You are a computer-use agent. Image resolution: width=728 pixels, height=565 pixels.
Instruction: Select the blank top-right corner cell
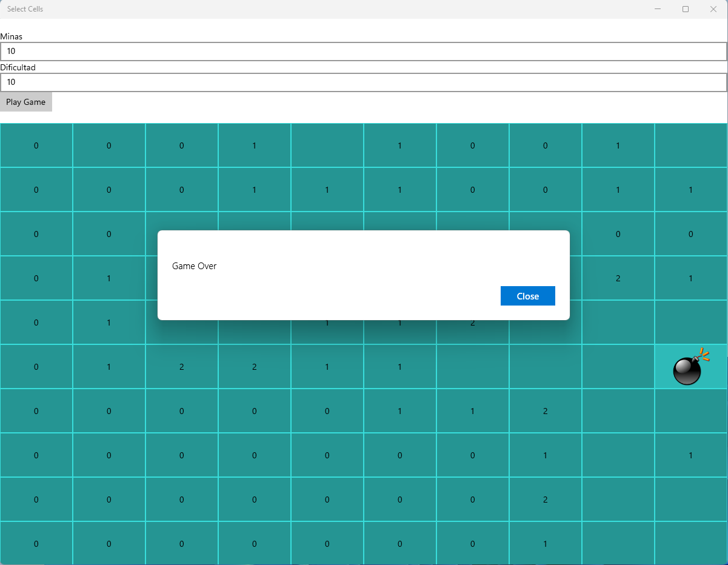tap(690, 145)
